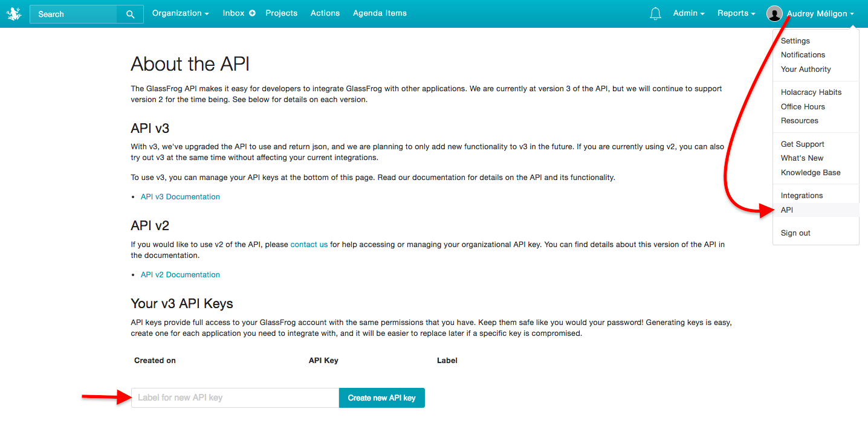
Task: Click the Label column header
Action: (447, 361)
